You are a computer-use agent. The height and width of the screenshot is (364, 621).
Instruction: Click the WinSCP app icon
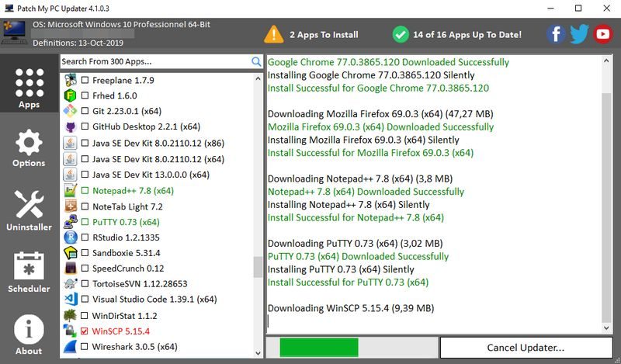[70, 331]
